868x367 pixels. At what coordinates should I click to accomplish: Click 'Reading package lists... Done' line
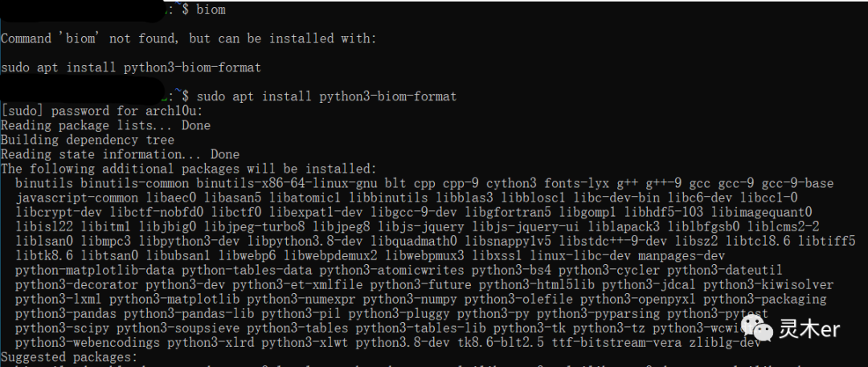click(106, 125)
